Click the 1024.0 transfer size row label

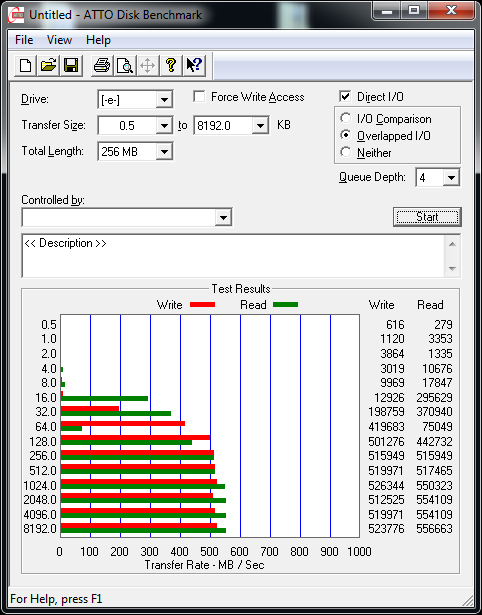[40, 486]
